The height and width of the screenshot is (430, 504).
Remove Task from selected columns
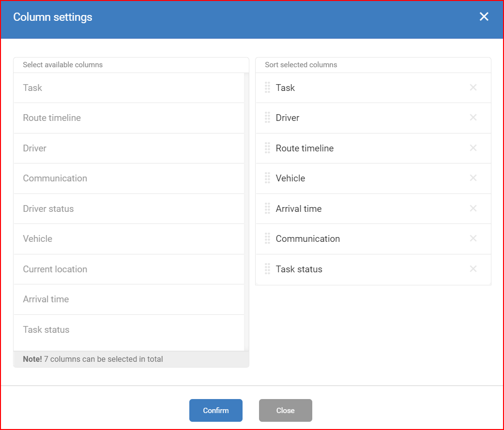[x=473, y=88]
